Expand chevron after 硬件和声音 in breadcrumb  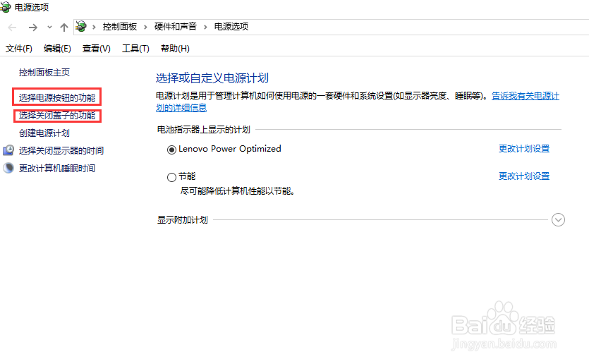click(x=205, y=27)
